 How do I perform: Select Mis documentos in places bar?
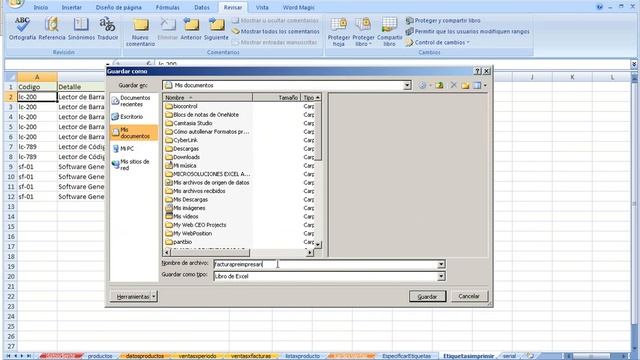(134, 133)
